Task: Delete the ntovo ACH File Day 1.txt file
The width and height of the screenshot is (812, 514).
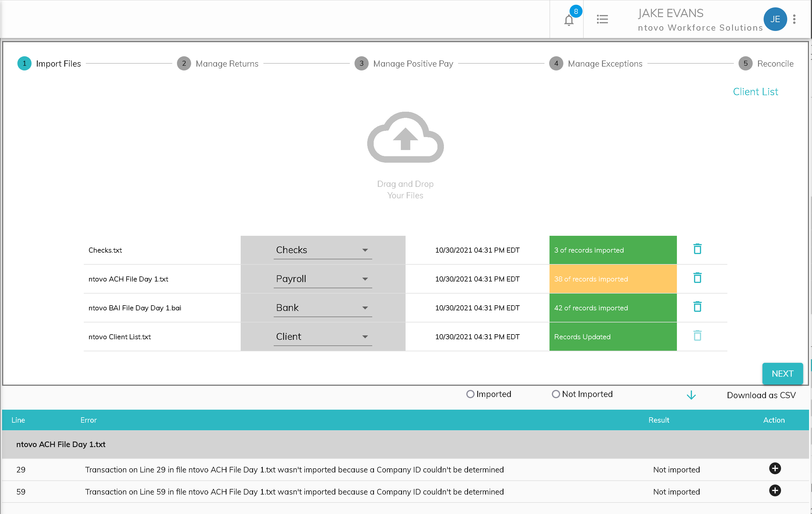Action: tap(697, 278)
